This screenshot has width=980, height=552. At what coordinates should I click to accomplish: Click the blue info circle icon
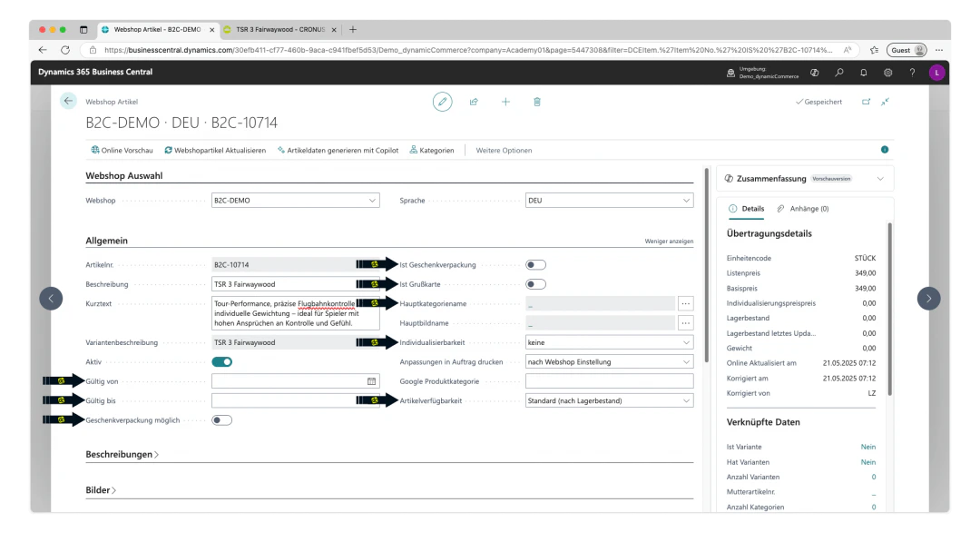(885, 150)
